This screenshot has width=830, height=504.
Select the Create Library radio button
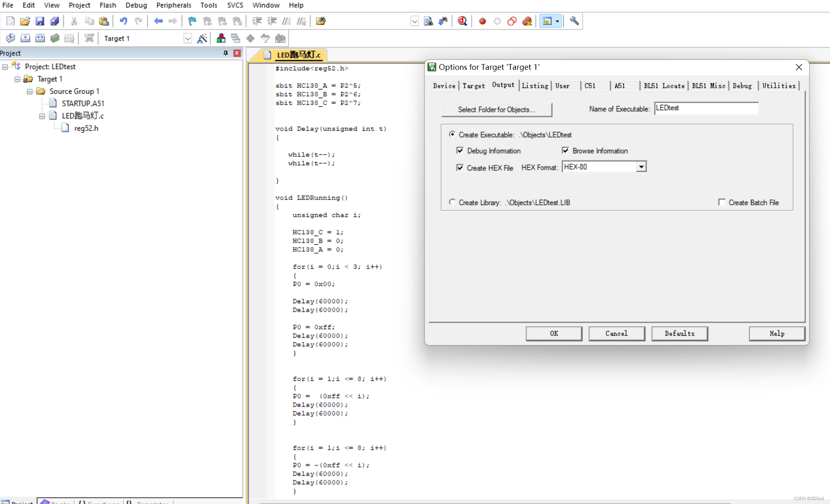452,202
